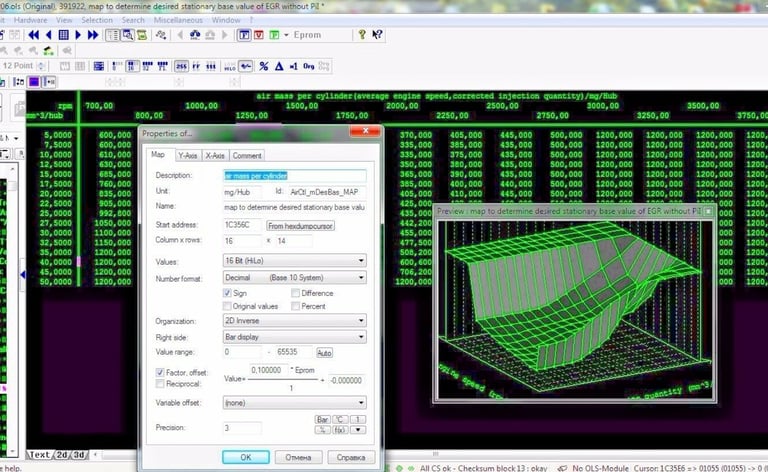The image size is (768, 472).
Task: Click the 12 Point font size stepper
Action: coord(41,66)
